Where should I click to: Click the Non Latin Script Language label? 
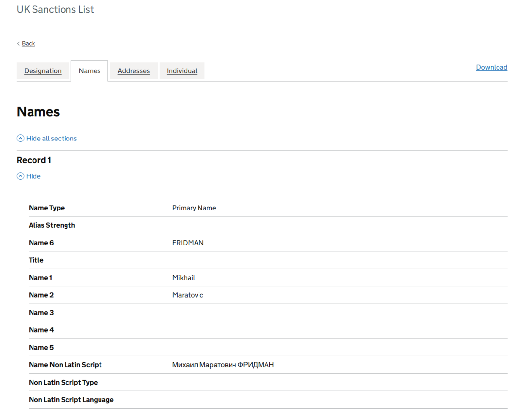71,400
